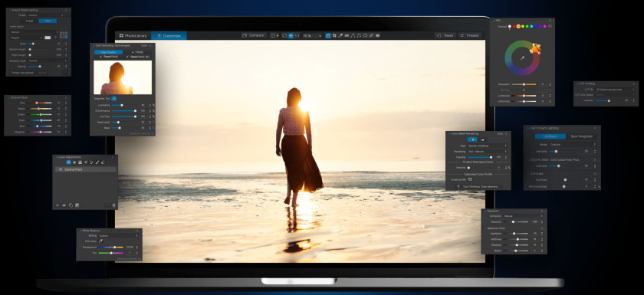Click the Reset button
Image resolution: width=644 pixels, height=295 pixels.
coord(445,36)
